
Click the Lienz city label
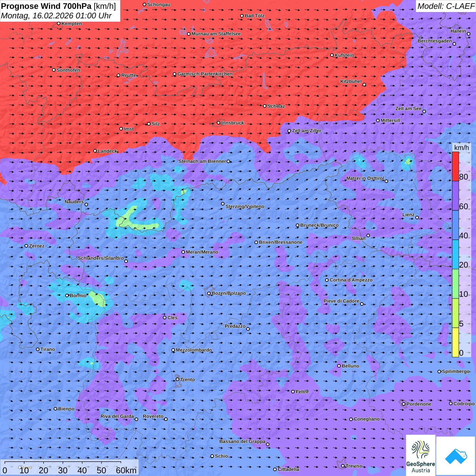click(x=408, y=215)
